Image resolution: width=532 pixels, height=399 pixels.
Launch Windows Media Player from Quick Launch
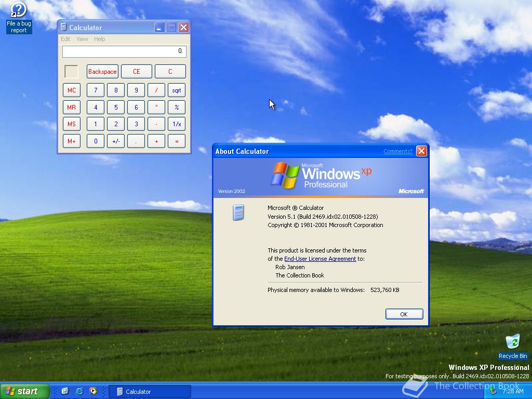(x=93, y=391)
